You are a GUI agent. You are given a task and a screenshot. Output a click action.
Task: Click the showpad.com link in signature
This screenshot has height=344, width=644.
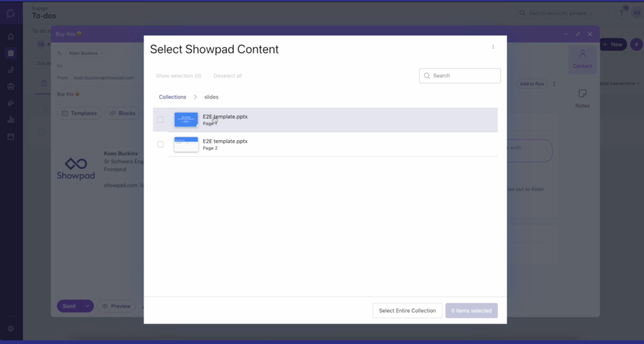pyautogui.click(x=121, y=185)
